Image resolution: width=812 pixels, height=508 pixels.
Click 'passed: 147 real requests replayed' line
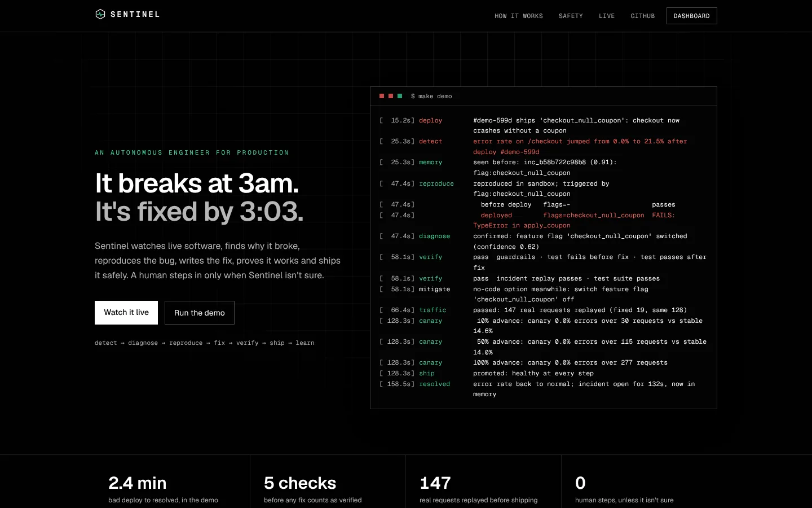pyautogui.click(x=580, y=310)
